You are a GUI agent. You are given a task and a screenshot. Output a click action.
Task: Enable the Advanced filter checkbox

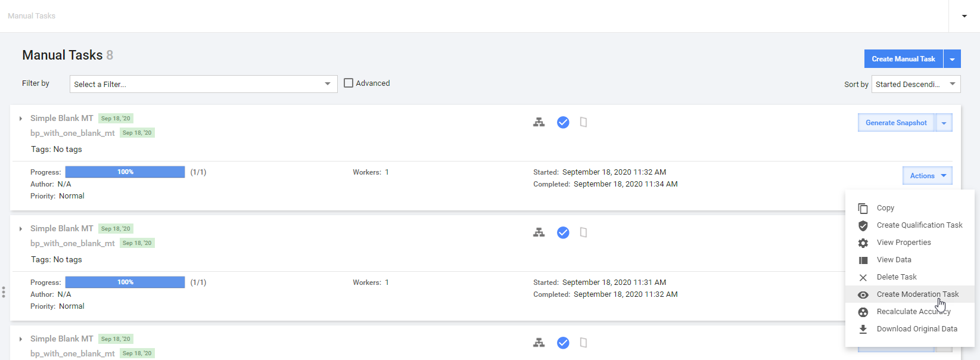(x=349, y=83)
